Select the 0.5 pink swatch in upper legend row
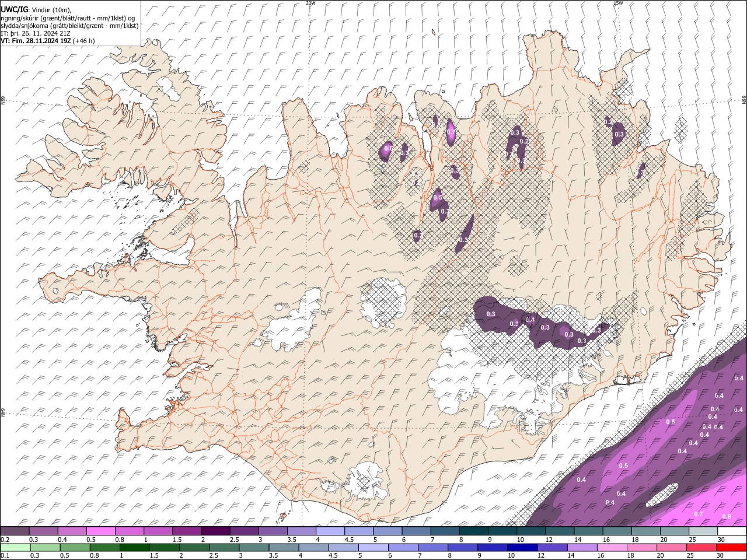The width and height of the screenshot is (747, 560). click(x=100, y=531)
